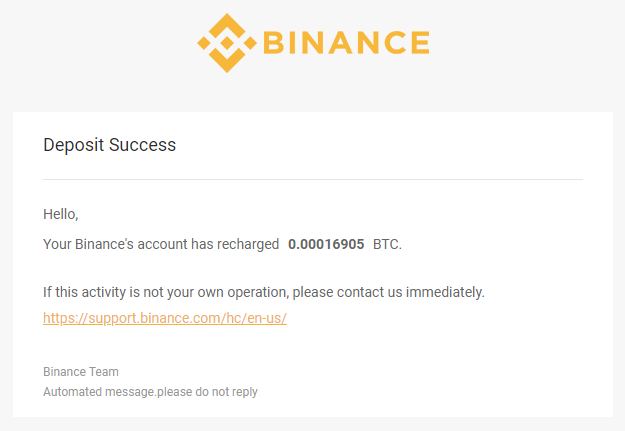
Task: Click the Binance Team signature
Action: [x=81, y=372]
